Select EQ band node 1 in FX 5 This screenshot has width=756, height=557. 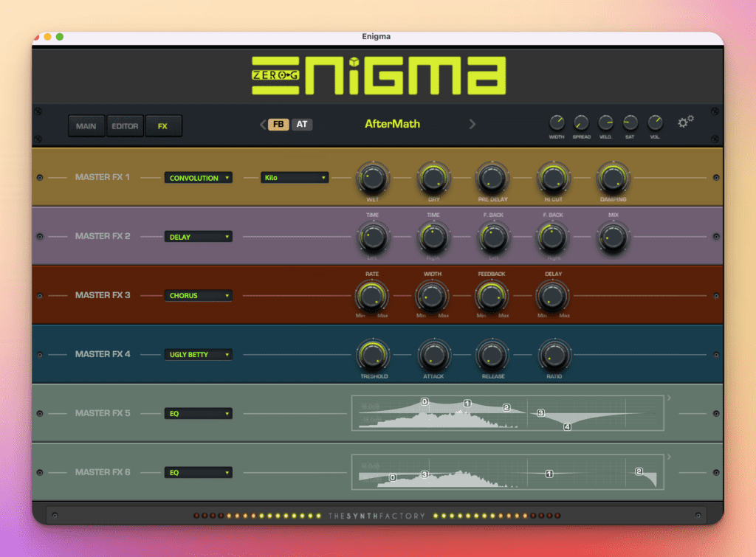click(x=467, y=404)
